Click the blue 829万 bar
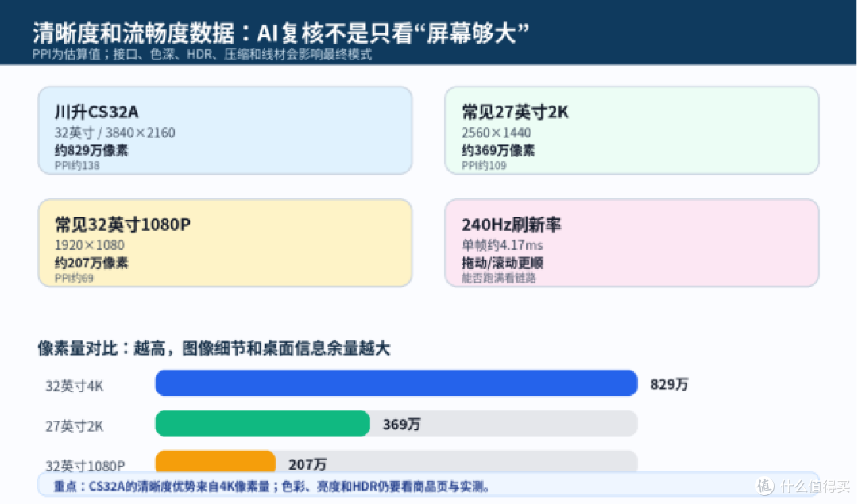Screen dimensions: 858x504 coord(396,383)
